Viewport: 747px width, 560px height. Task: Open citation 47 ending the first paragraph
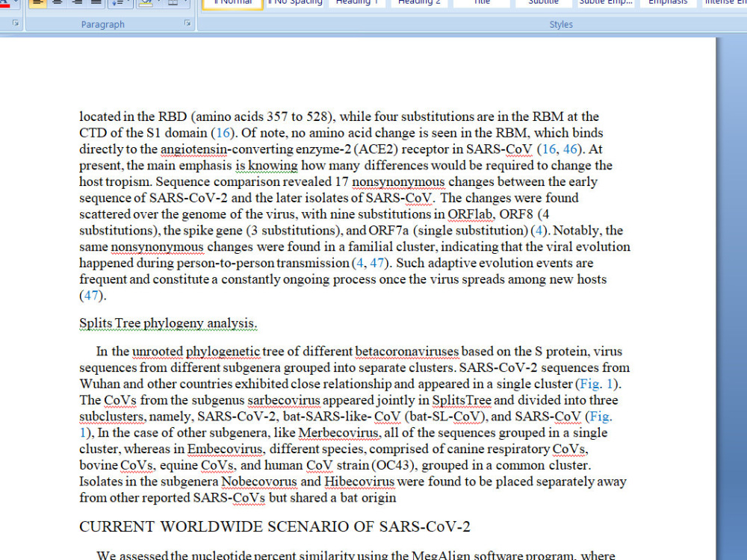point(91,295)
